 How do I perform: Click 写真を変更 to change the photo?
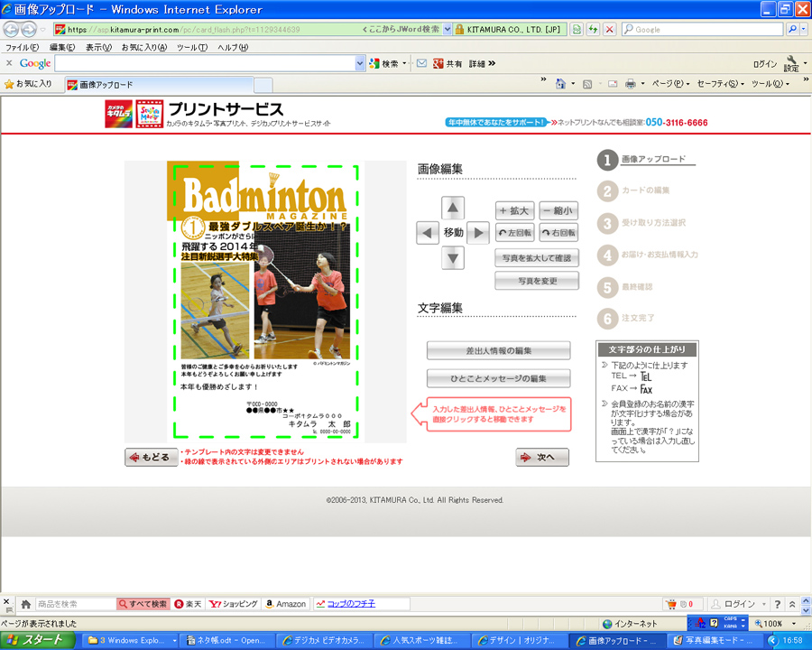point(536,281)
